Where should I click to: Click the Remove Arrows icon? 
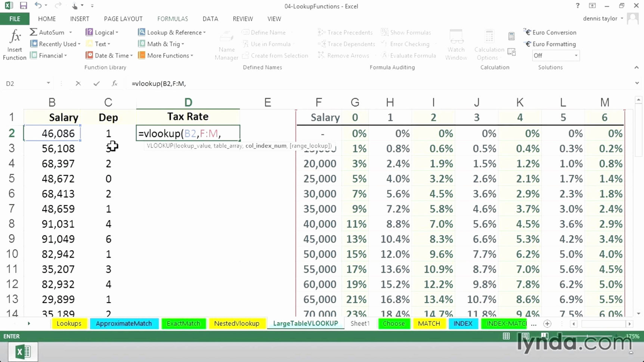(343, 55)
